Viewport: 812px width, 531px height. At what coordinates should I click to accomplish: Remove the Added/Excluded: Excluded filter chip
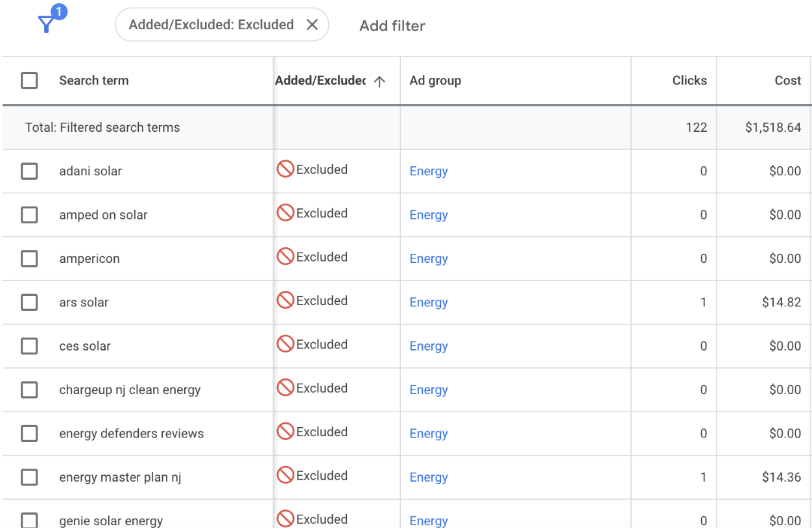[312, 25]
